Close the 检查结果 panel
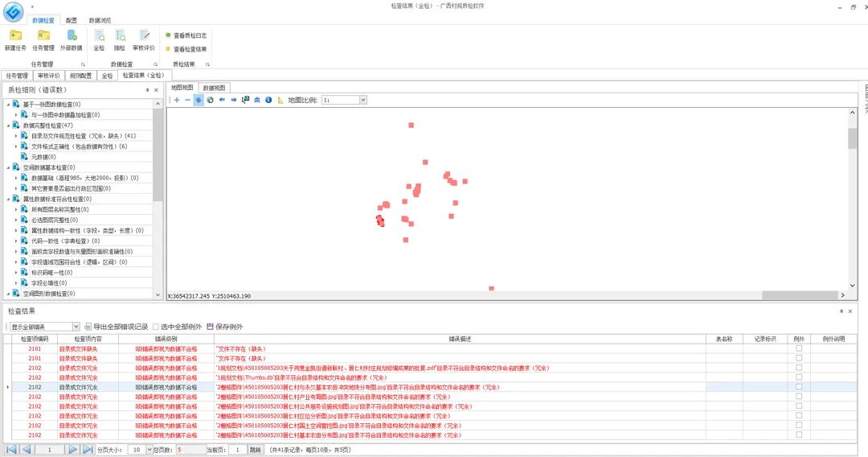Image resolution: width=868 pixels, height=457 pixels. [850, 311]
